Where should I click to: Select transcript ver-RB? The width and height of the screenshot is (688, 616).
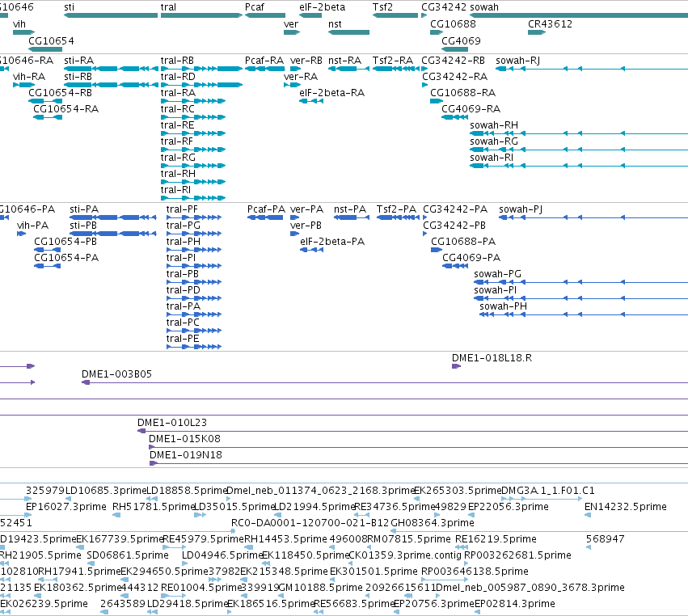pos(295,69)
